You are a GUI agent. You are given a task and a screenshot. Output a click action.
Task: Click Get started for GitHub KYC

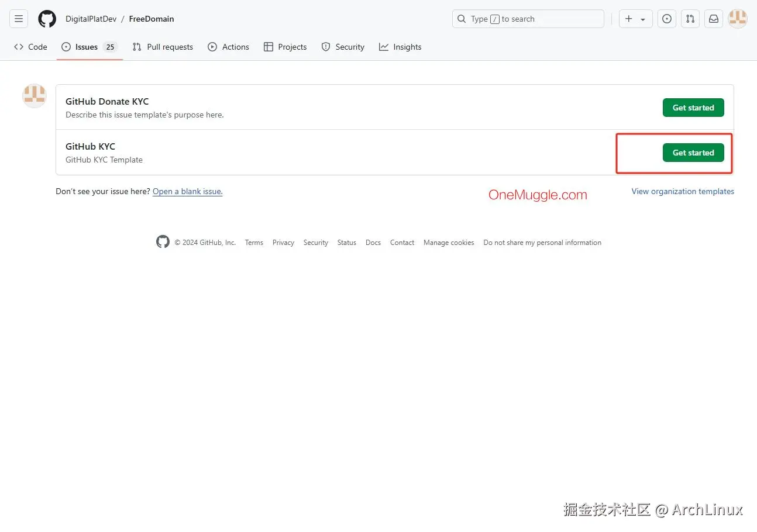(693, 153)
